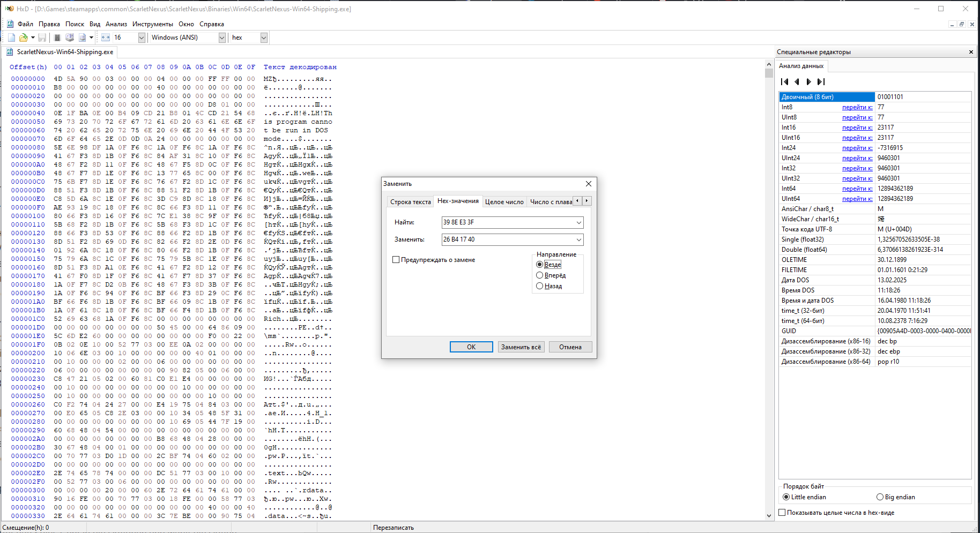Step to previous byte in Data inspector
This screenshot has height=533, width=980.
click(x=797, y=81)
